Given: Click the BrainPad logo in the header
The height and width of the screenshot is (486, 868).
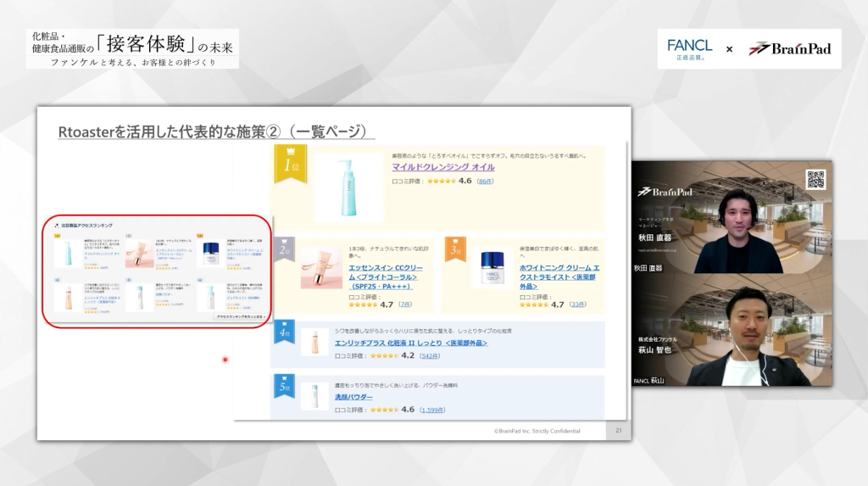Looking at the screenshot, I should coord(790,49).
